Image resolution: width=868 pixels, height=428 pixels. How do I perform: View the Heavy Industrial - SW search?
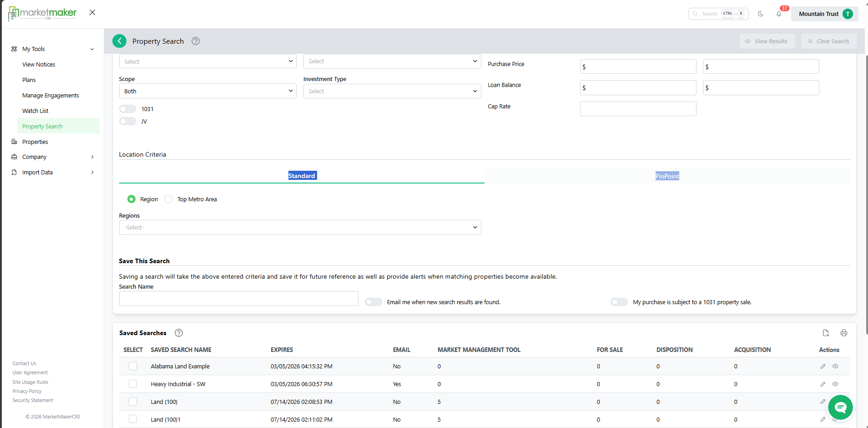pos(835,384)
